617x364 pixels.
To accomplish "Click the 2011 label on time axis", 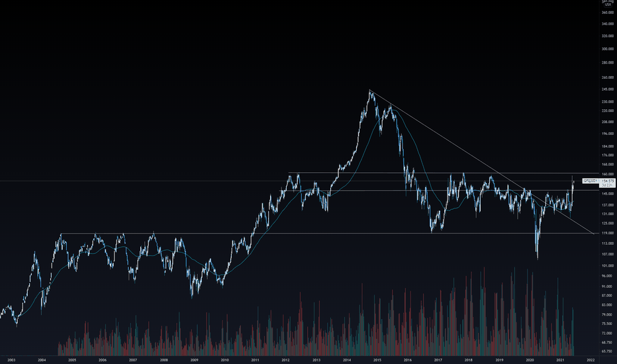I will click(256, 360).
